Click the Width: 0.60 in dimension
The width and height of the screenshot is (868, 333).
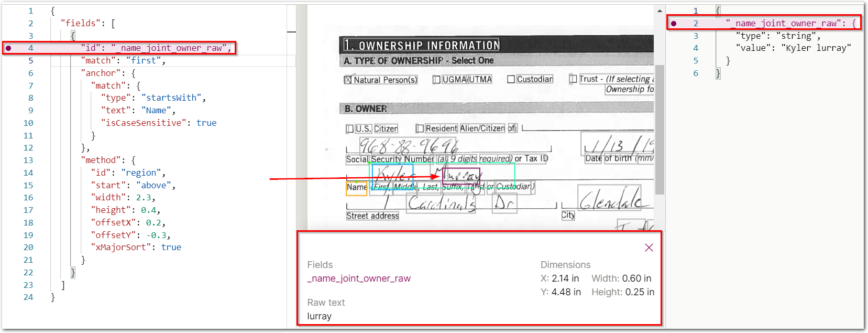622,278
